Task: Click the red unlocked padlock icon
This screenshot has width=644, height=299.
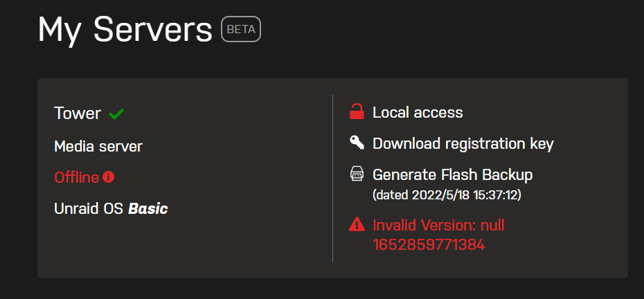Action: 357,112
